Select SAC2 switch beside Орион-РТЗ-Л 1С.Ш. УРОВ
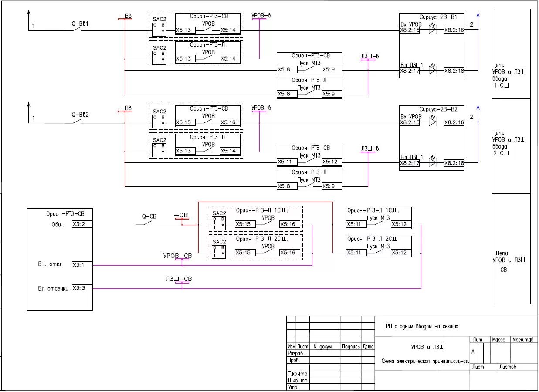Screen dimensions: 539x392 (219, 223)
